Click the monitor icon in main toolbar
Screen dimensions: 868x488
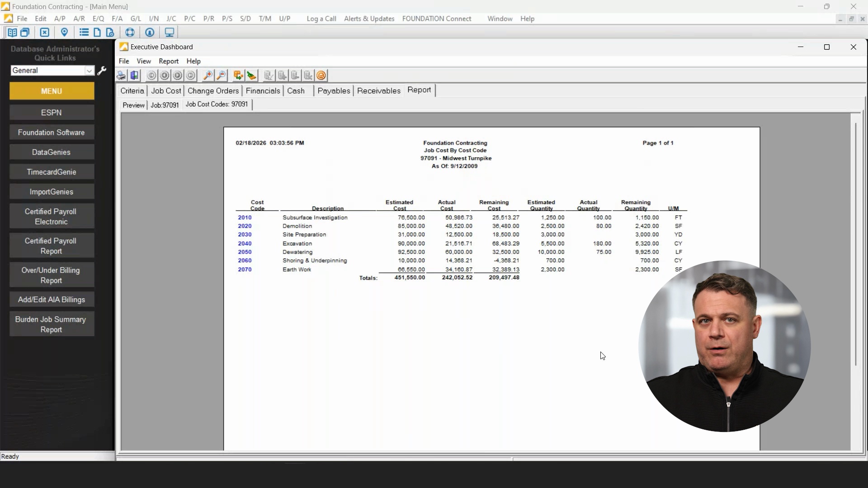coord(170,32)
